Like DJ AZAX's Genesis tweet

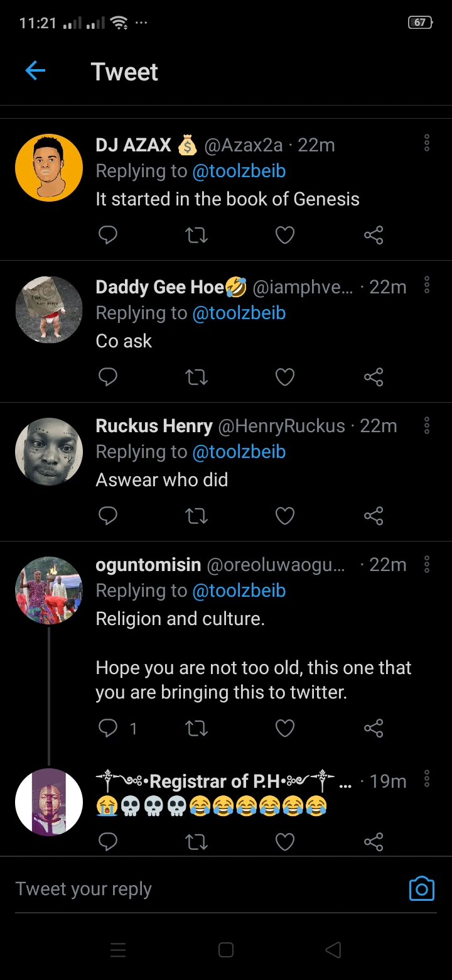285,236
